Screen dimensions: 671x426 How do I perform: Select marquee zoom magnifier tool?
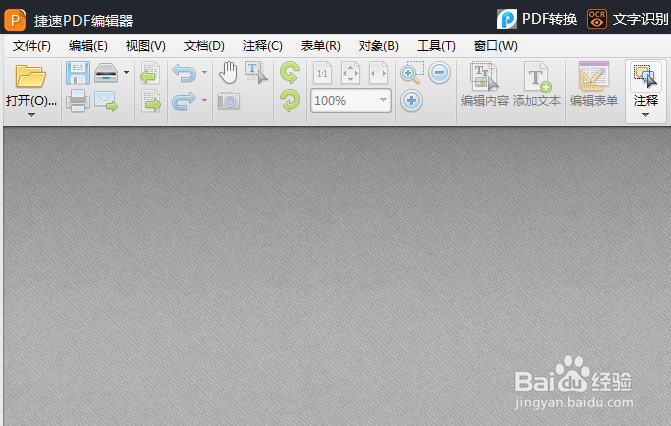click(x=412, y=72)
